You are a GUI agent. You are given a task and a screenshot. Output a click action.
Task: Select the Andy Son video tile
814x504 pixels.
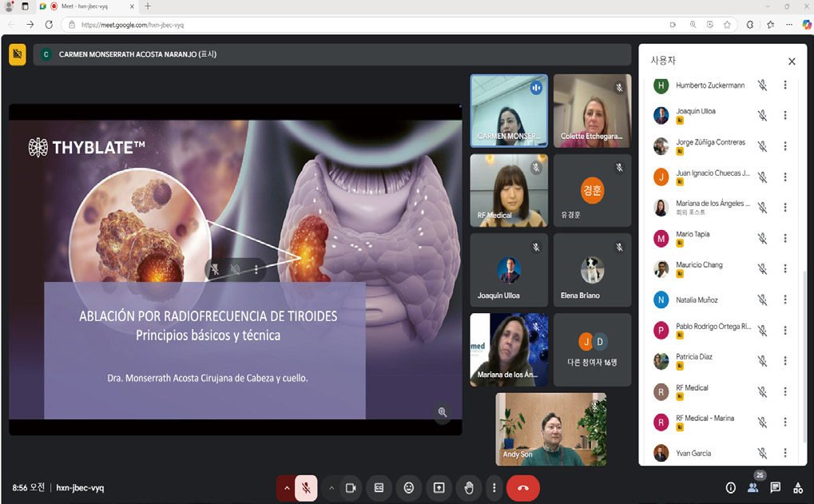(x=551, y=429)
